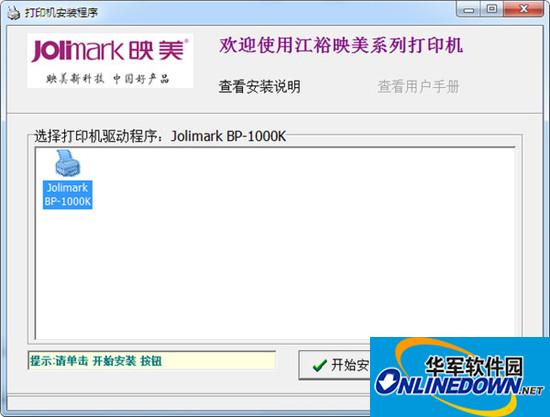This screenshot has width=550, height=417.
Task: Select the Jolimark BP-1000K printer icon
Action: 68,163
